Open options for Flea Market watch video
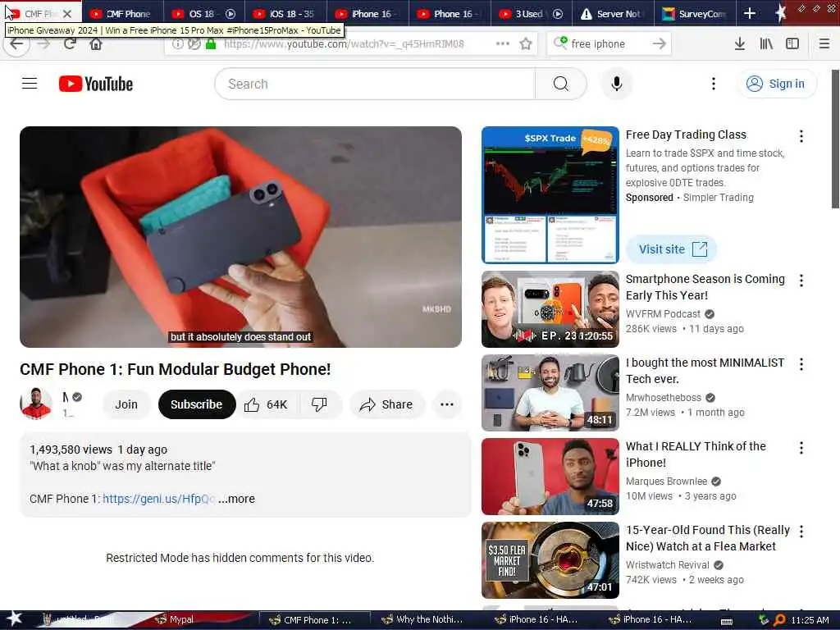 pos(801,532)
